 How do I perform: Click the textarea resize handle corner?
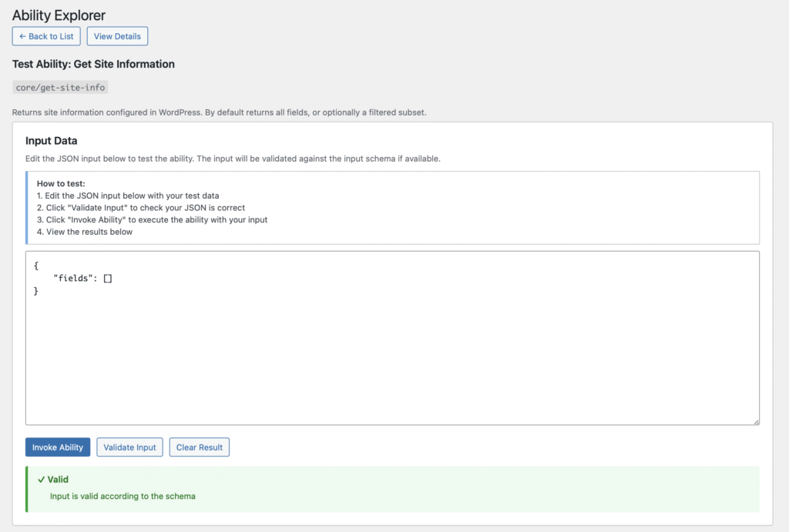pos(756,421)
